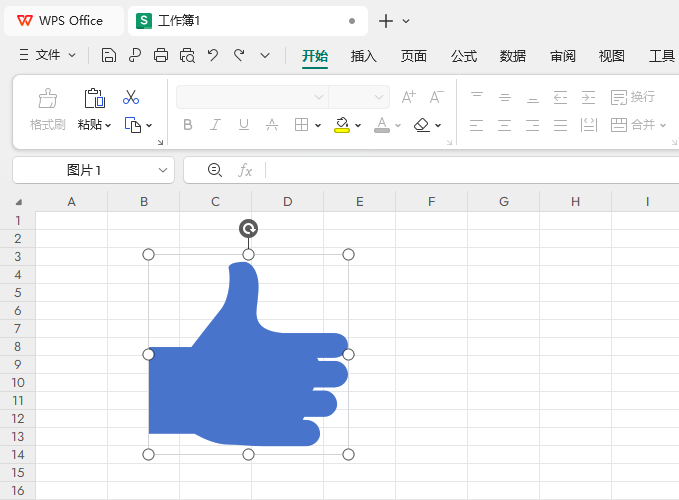Open the Copy options dropdown arrow
Image resolution: width=679 pixels, height=500 pixels.
149,126
